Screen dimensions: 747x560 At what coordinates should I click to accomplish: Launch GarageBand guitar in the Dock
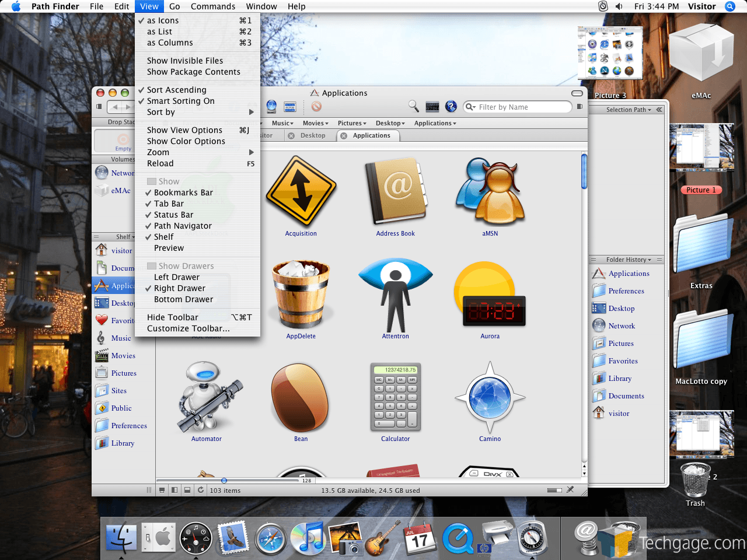coord(382,537)
